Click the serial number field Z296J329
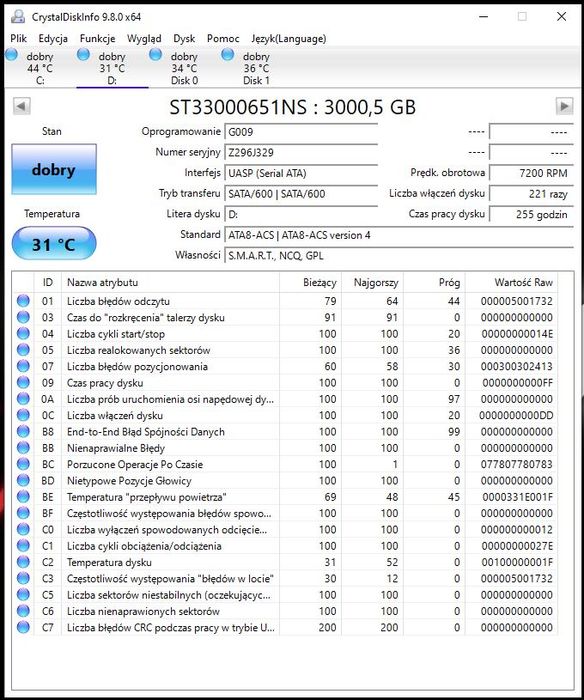584x700 pixels. coord(301,153)
